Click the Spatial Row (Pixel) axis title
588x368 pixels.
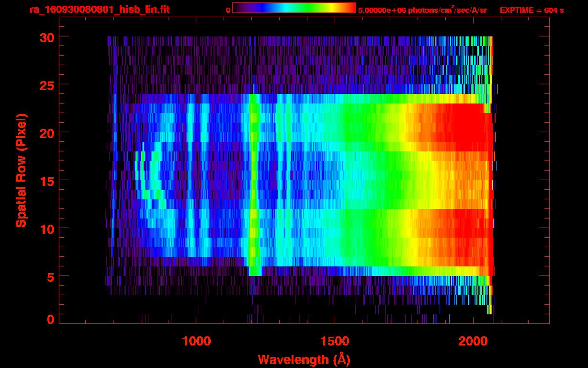21,170
